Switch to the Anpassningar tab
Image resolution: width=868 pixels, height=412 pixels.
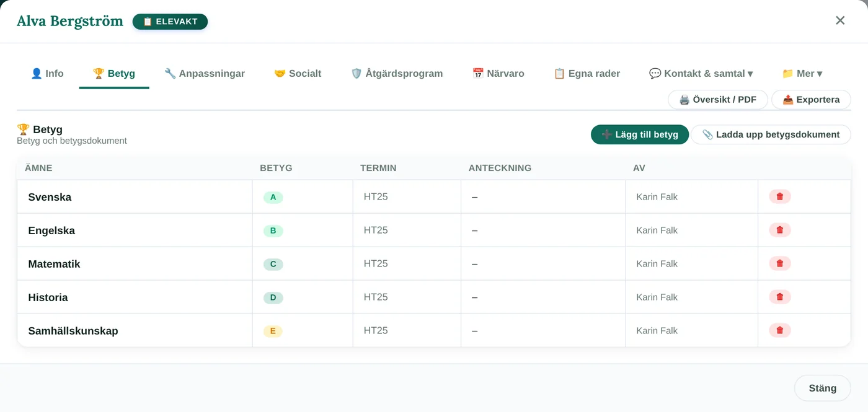pyautogui.click(x=205, y=73)
